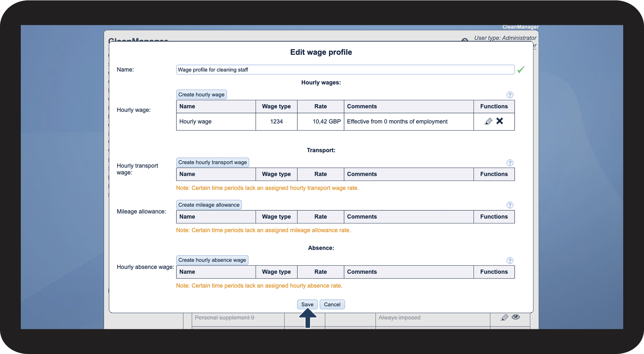Open help for the Mileage allowance table
The width and height of the screenshot is (644, 354).
click(x=510, y=205)
